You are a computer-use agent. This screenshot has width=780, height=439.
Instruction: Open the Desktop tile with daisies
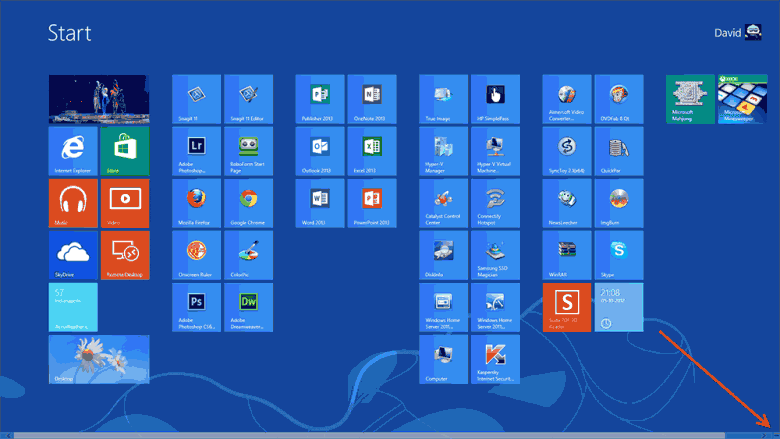[x=99, y=359]
